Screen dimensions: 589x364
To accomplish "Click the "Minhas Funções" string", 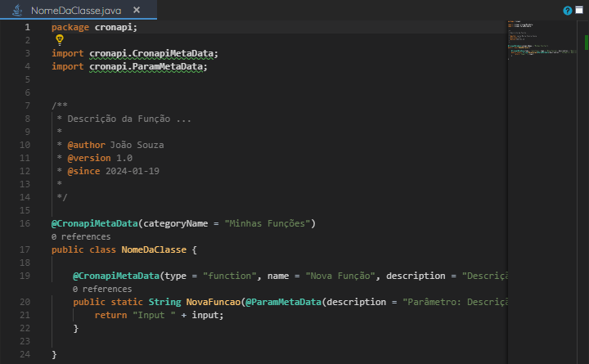I will pyautogui.click(x=268, y=223).
